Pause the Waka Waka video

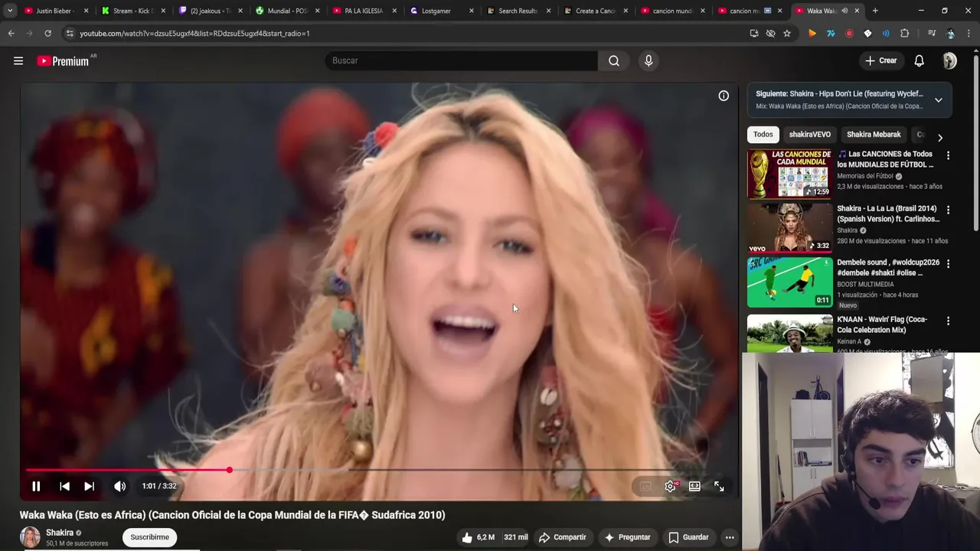coord(36,486)
